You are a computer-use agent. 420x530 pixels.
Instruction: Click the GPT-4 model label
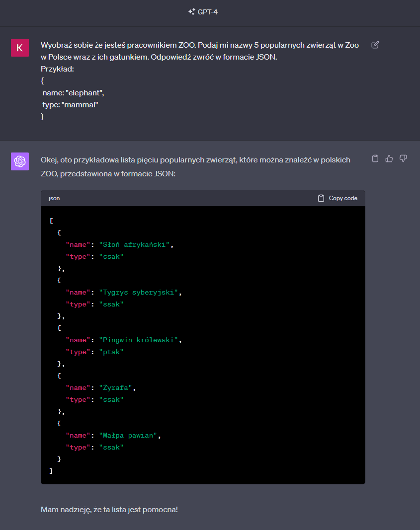(208, 12)
